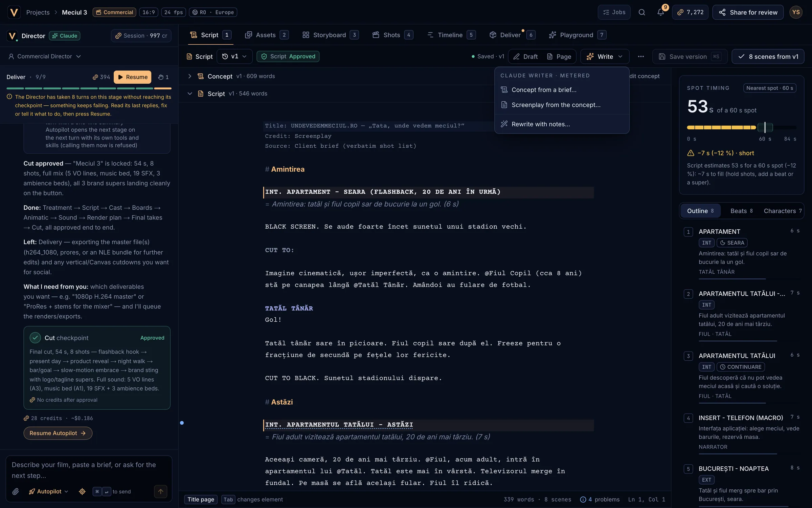The height and width of the screenshot is (508, 812).
Task: Click the RO · Europe region chip
Action: (x=213, y=12)
